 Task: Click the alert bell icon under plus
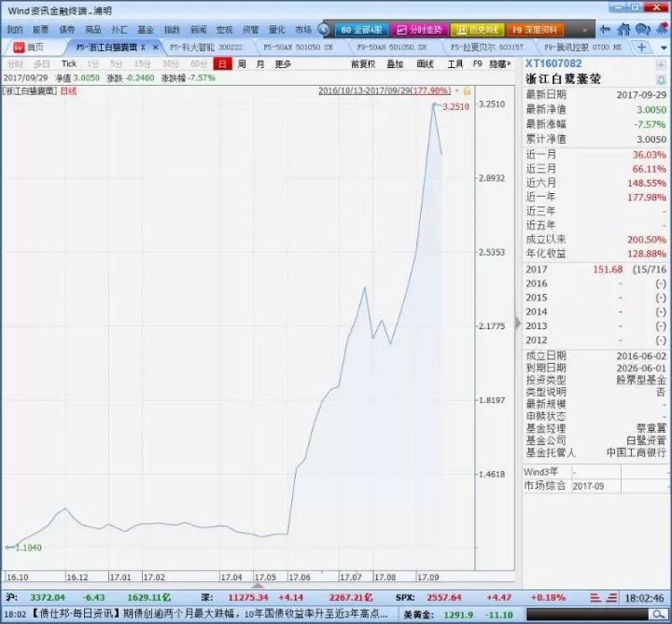point(661,80)
